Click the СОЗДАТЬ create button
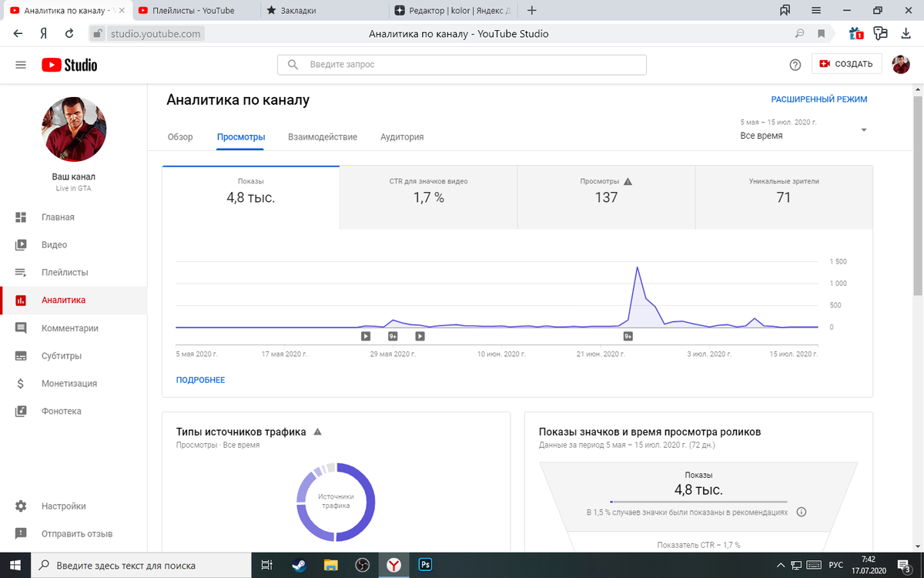 pos(846,64)
